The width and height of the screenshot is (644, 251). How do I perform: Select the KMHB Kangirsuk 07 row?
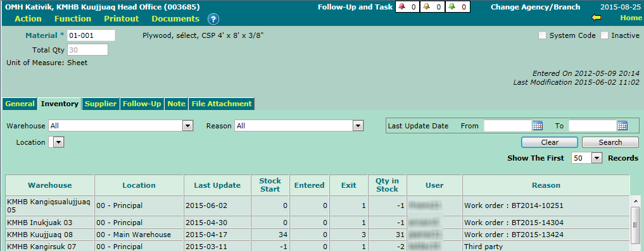click(317, 247)
